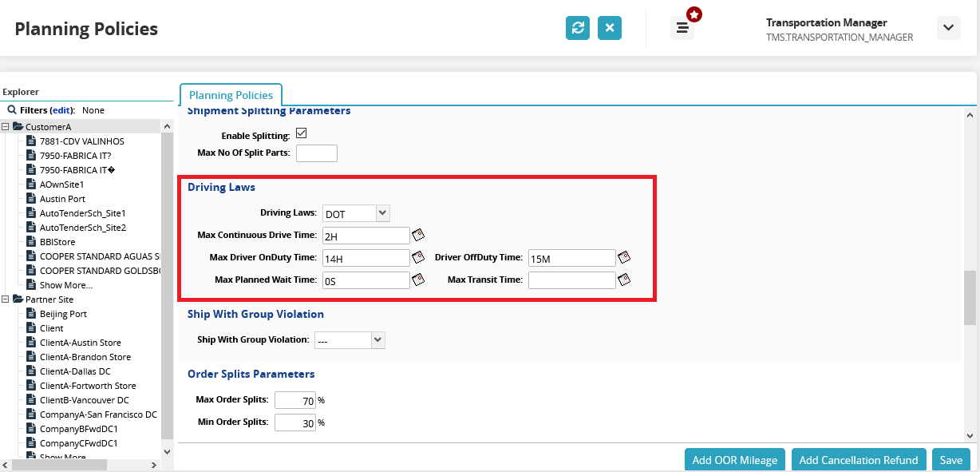Image resolution: width=980 pixels, height=472 pixels.
Task: Open duration picker for Max Driver OnDuty Time
Action: [x=418, y=258]
